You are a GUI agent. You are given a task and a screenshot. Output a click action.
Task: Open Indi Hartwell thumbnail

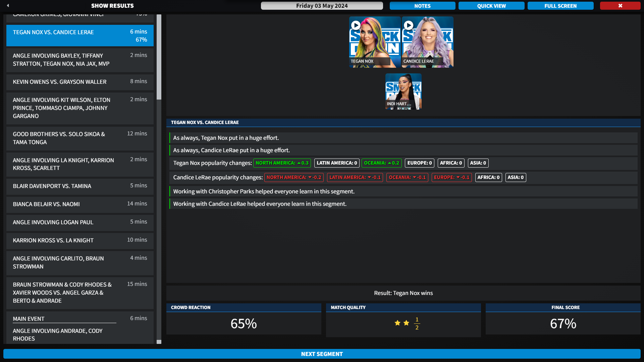click(403, 91)
